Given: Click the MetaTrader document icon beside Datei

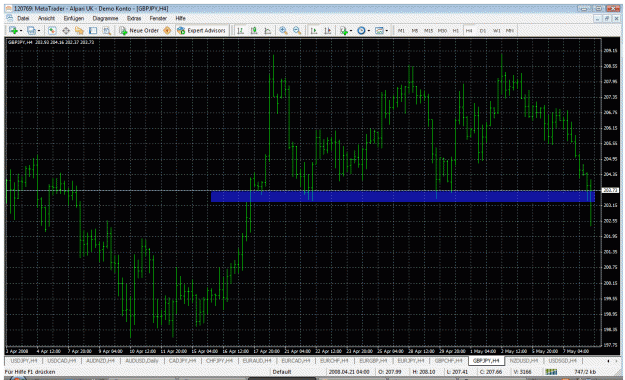Looking at the screenshot, I should tap(10, 18).
